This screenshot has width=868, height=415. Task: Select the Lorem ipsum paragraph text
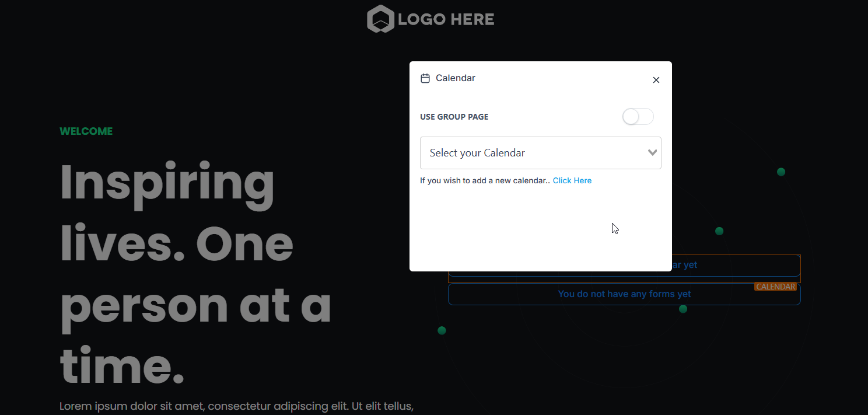pos(236,406)
